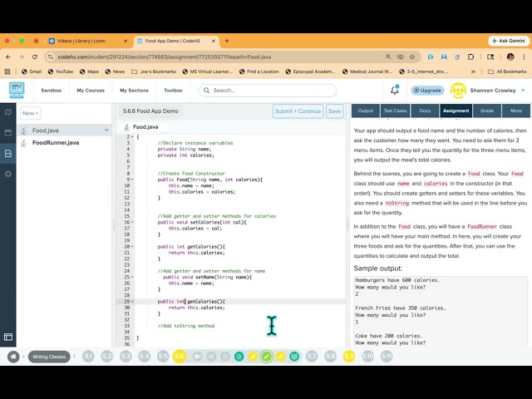Screen dimensions: 532x399
Task: Open the settings gear in left sidebar
Action: click(8, 174)
